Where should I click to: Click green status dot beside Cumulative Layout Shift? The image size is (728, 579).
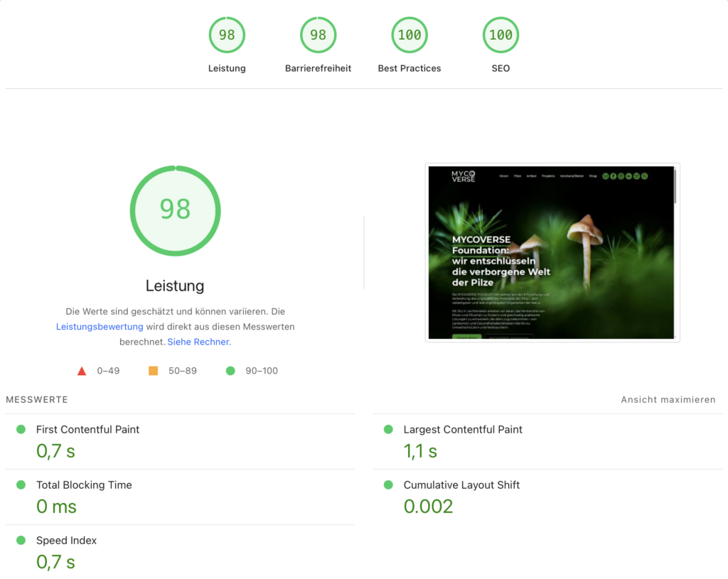pos(388,485)
